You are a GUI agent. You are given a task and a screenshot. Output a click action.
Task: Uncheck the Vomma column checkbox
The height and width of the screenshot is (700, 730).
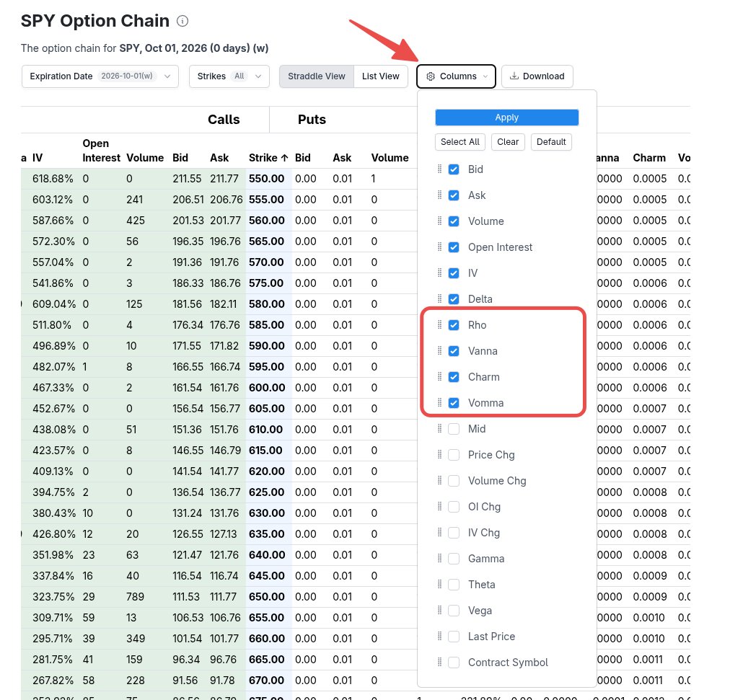tap(454, 402)
